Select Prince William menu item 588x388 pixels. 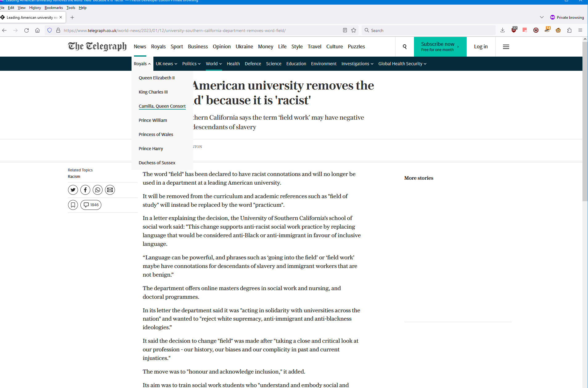[153, 120]
